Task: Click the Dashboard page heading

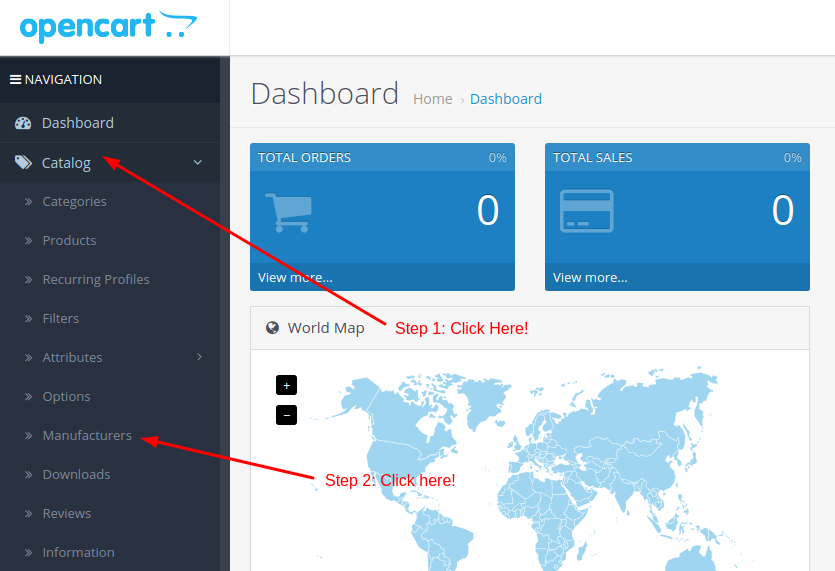Action: coord(324,94)
